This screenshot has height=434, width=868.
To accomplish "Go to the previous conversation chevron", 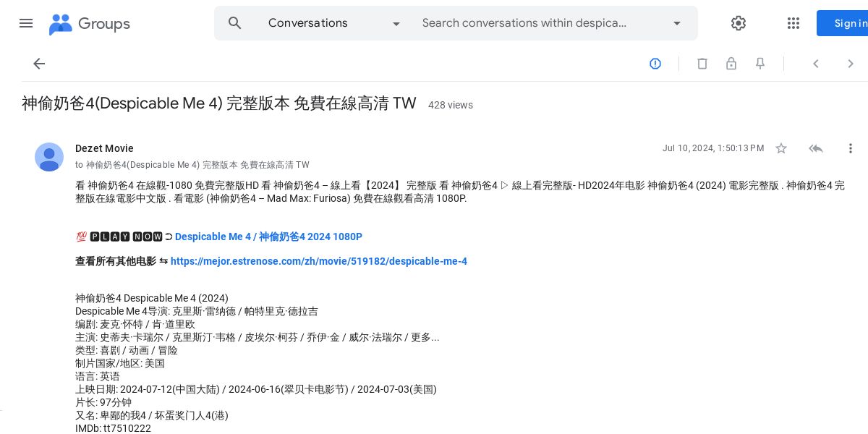I will pos(815,64).
